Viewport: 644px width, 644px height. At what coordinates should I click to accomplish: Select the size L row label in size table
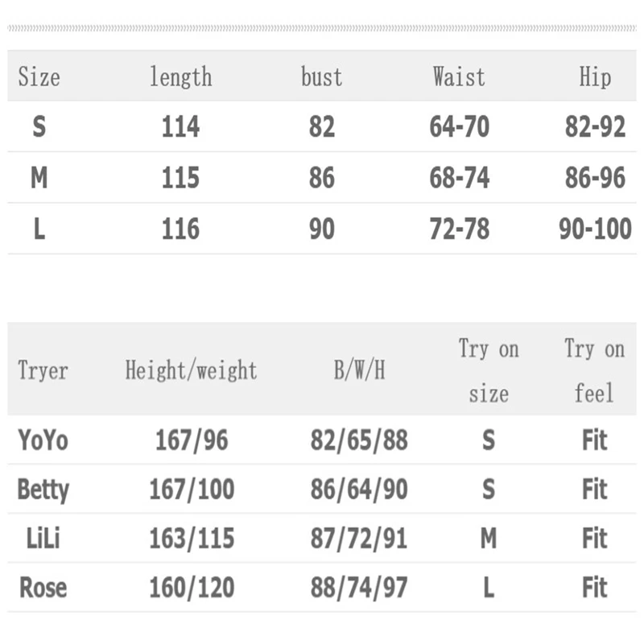click(39, 229)
